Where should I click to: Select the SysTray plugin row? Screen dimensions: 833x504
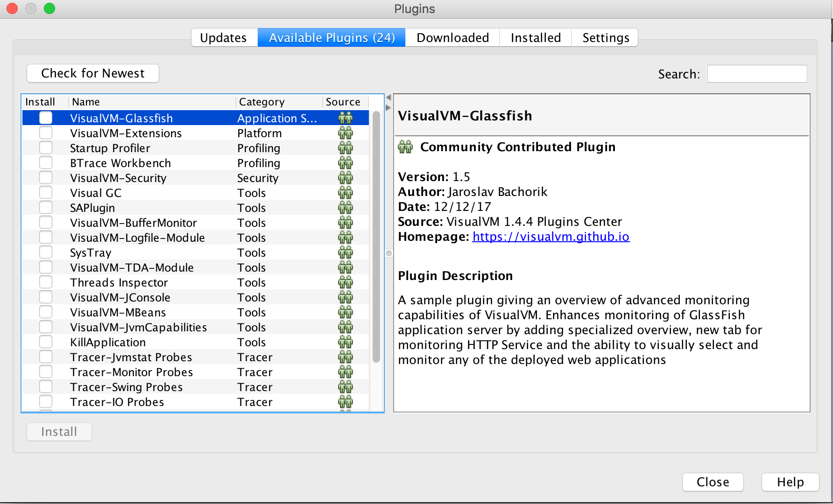click(196, 252)
